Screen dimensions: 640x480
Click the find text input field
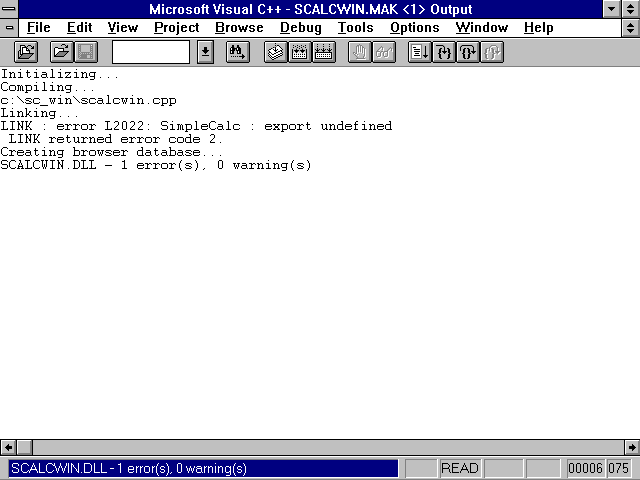[x=150, y=52]
